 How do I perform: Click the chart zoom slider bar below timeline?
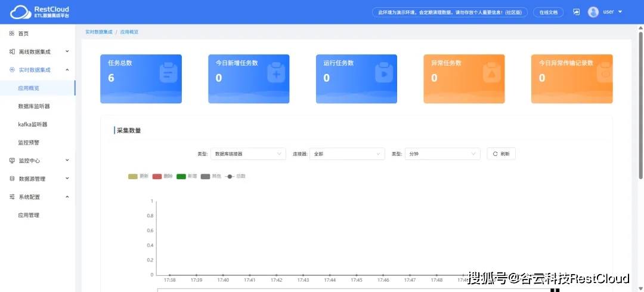(x=355, y=290)
